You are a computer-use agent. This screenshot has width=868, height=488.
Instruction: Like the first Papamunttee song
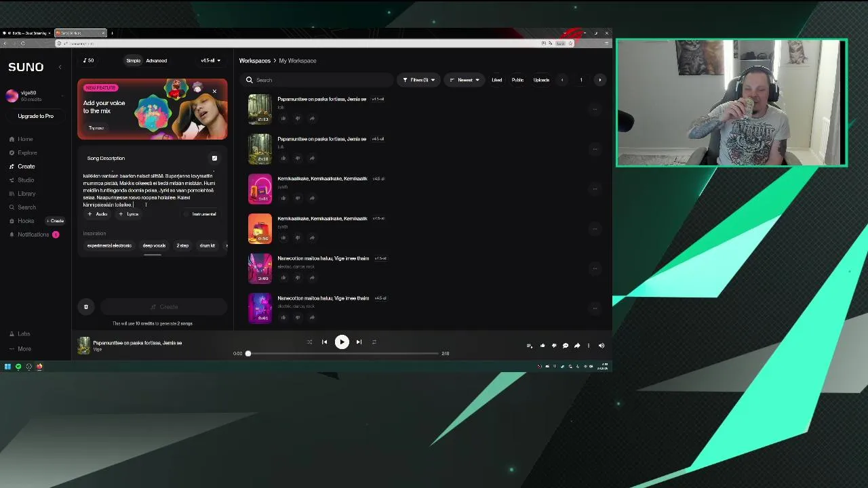pyautogui.click(x=283, y=119)
